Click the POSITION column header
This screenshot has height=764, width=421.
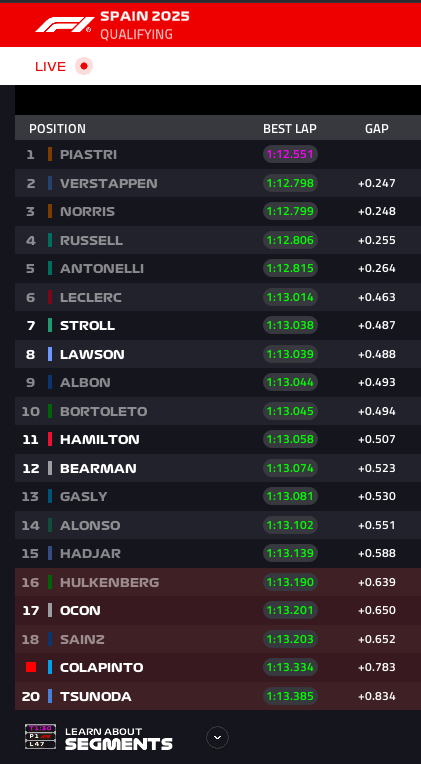coord(57,129)
